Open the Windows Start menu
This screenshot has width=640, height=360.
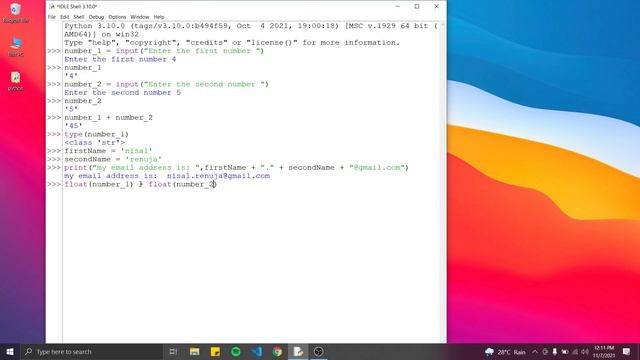(10, 351)
